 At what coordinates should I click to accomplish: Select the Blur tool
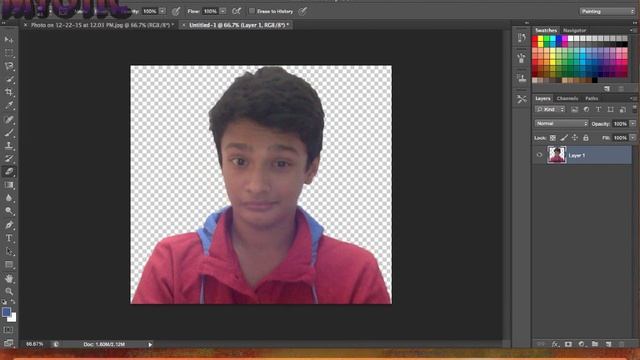point(9,198)
